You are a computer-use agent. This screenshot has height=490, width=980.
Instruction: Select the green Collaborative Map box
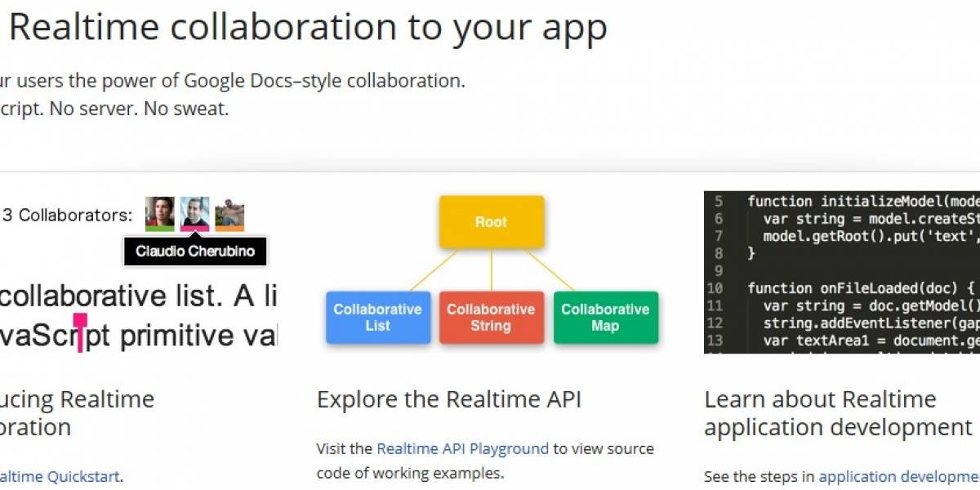[605, 318]
